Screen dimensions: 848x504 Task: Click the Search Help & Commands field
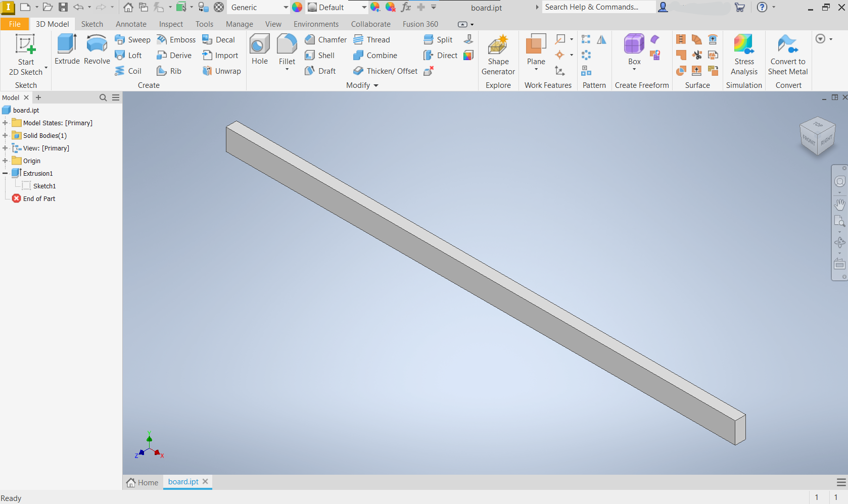pos(598,7)
